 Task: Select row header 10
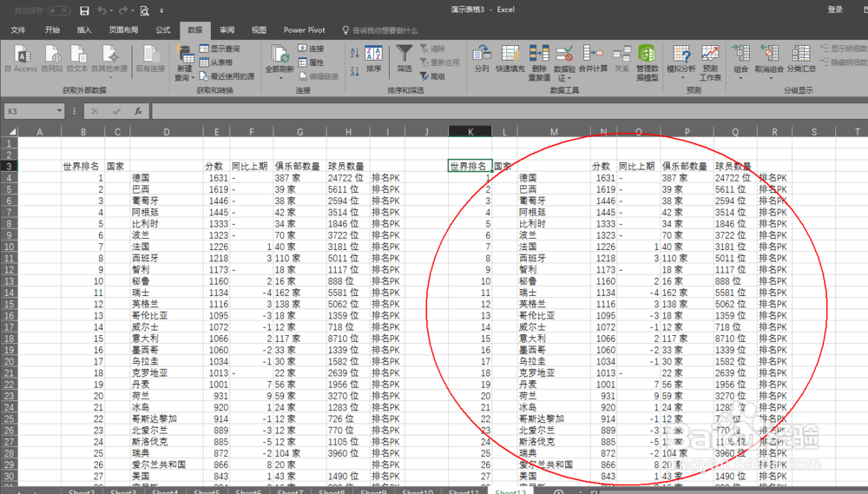[x=9, y=247]
